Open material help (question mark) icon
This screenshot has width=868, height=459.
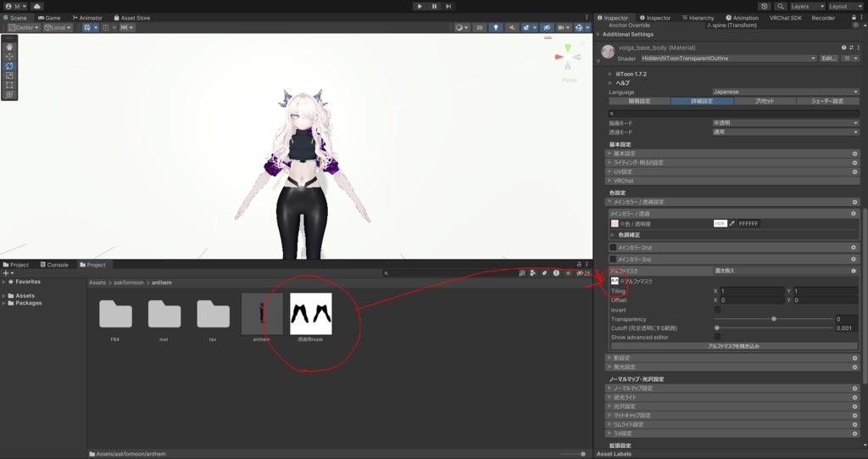[x=843, y=48]
